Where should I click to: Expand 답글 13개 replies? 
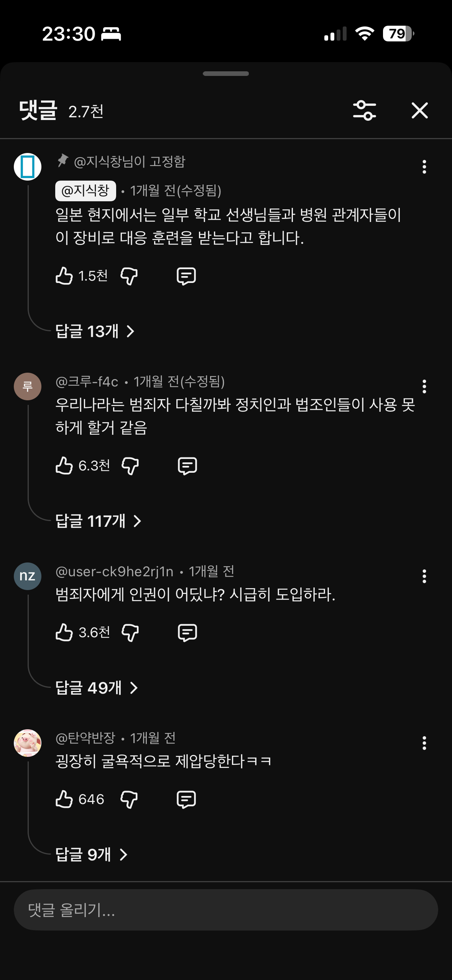(95, 331)
